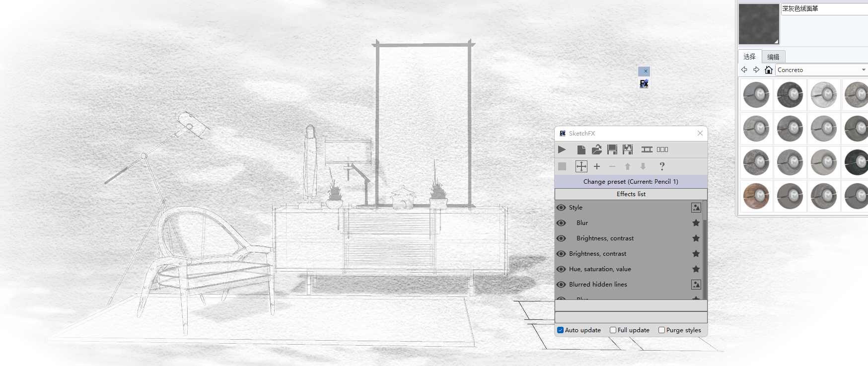Screen dimensions: 868x366
Task: Open the Change preset (Current: Pencil 1) selector
Action: pos(631,182)
